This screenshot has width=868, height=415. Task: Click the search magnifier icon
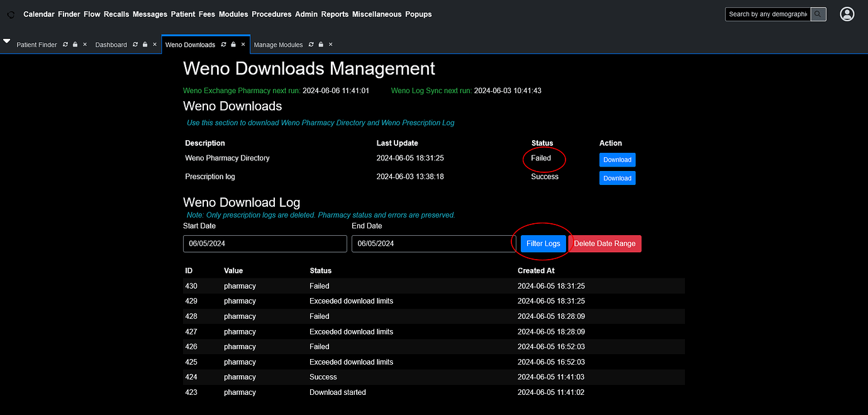tap(818, 14)
